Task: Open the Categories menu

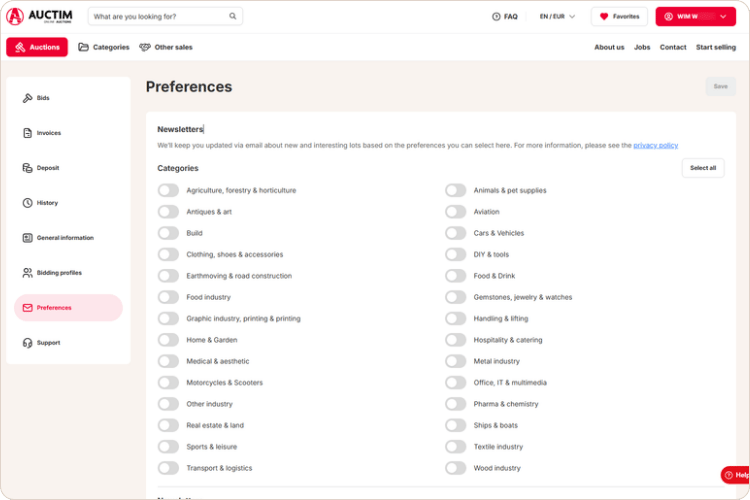Action: (104, 47)
